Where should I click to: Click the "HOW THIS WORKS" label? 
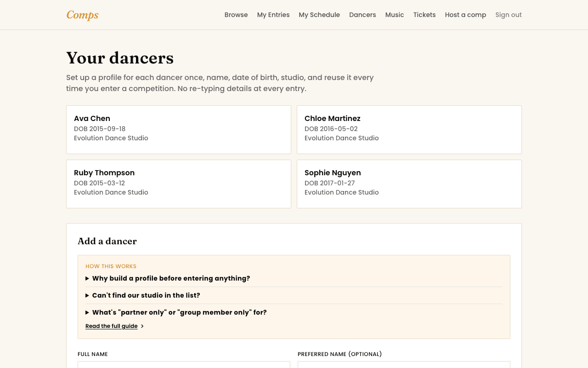point(111,266)
